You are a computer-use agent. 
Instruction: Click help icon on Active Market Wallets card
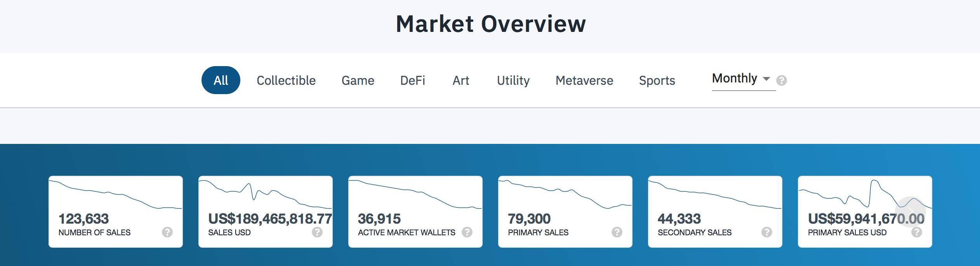pos(467,232)
